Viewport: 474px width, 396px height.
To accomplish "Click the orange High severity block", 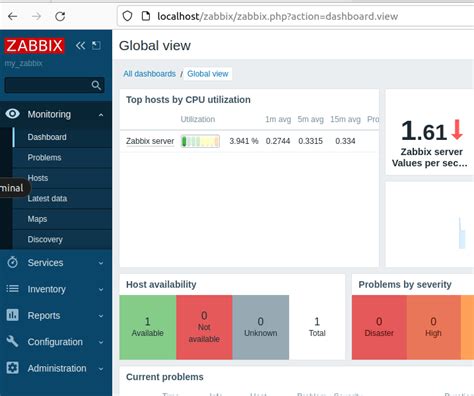I will click(x=433, y=327).
